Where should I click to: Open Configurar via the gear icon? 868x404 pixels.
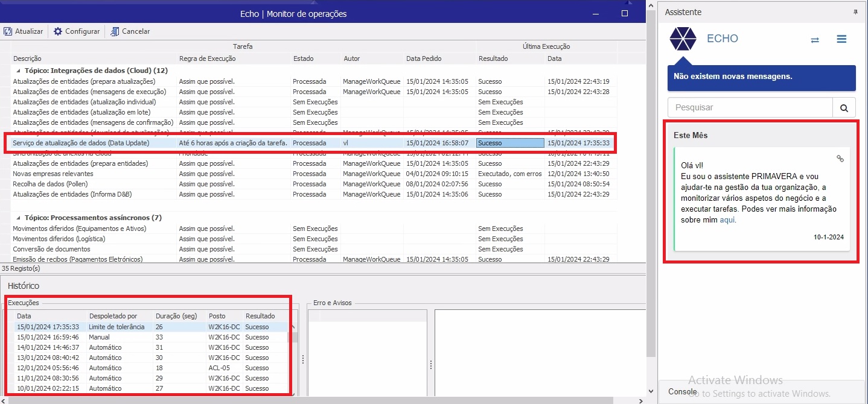point(58,31)
